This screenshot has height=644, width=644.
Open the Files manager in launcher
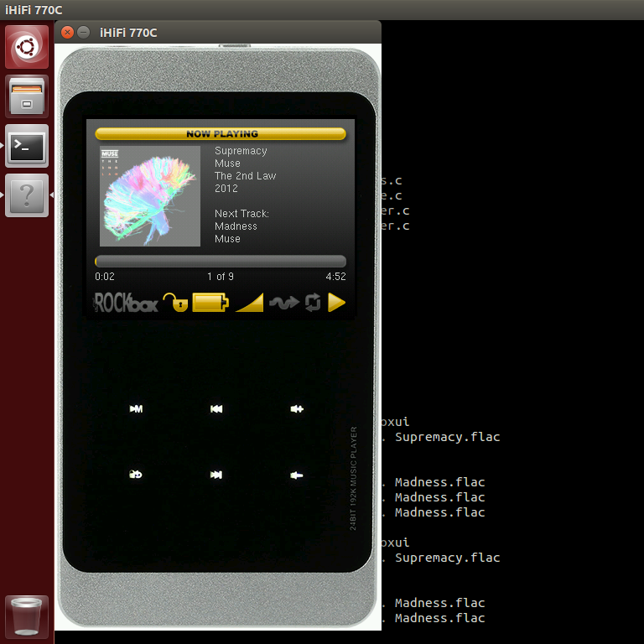[27, 96]
